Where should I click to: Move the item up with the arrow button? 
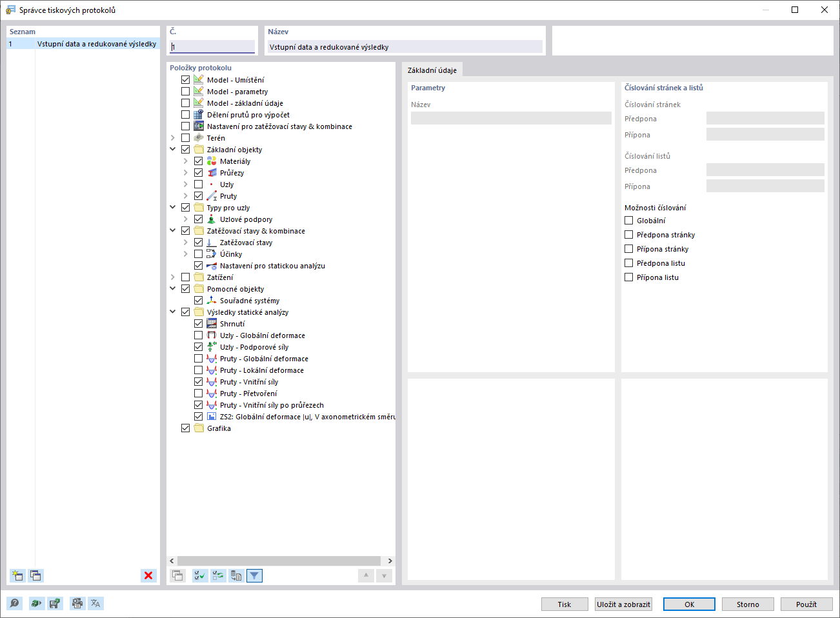(366, 575)
